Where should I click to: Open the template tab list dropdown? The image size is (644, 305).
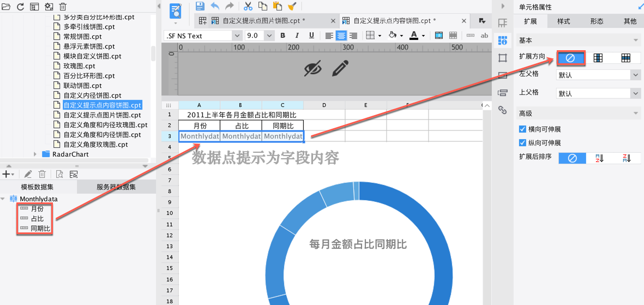(482, 21)
